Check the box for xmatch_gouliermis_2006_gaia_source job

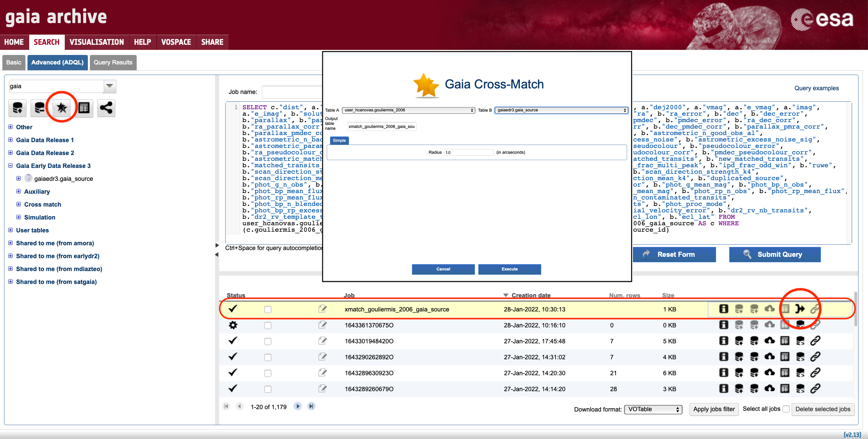[x=268, y=309]
